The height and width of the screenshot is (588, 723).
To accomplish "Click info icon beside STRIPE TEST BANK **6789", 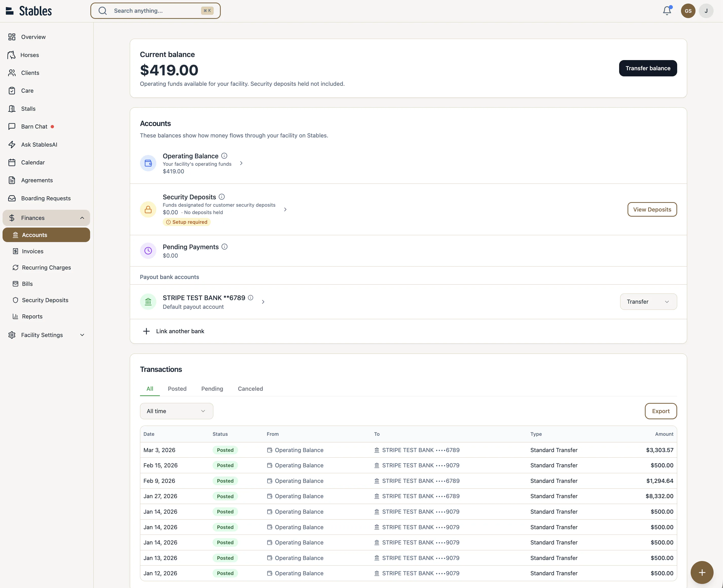I will pyautogui.click(x=251, y=297).
